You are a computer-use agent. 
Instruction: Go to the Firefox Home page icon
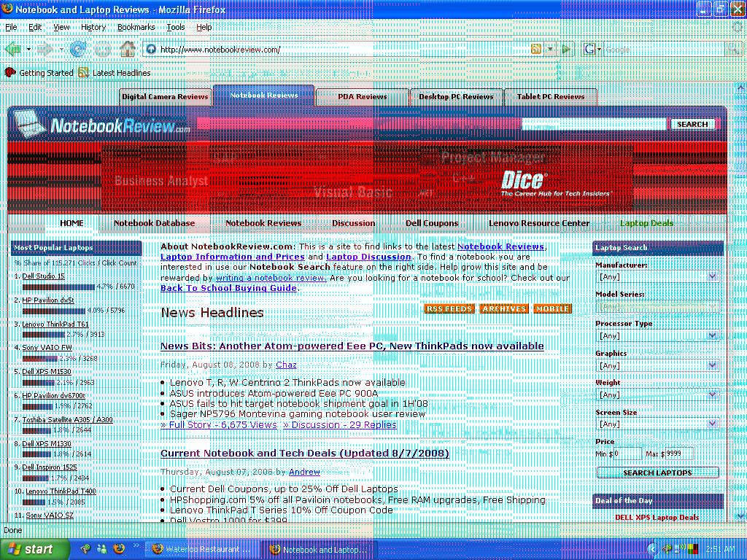pos(128,49)
